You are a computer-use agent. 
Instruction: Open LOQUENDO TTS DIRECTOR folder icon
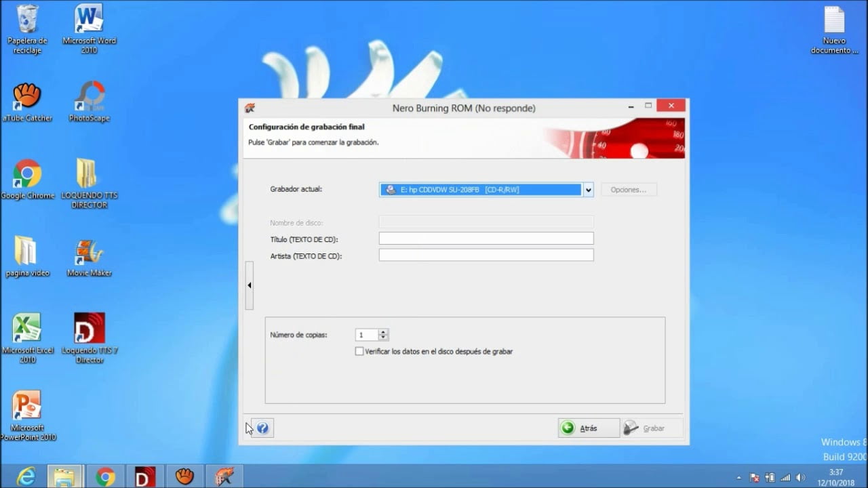(x=89, y=184)
